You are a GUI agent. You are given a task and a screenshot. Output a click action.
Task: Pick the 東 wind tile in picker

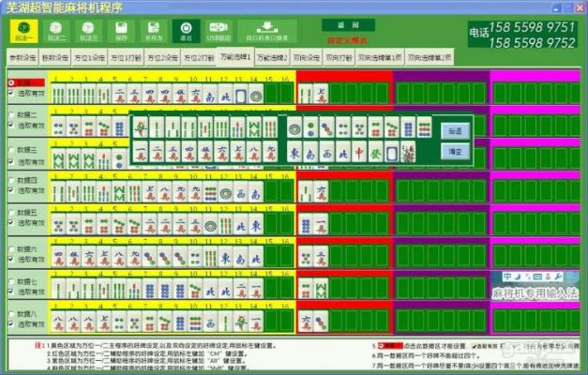tap(294, 152)
